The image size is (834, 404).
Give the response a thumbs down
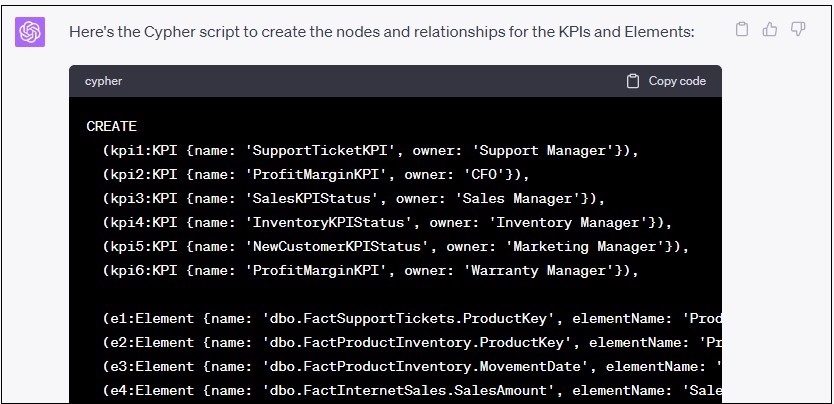tap(798, 30)
